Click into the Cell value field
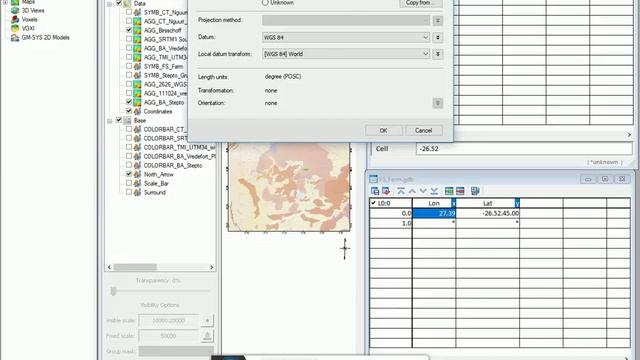Screen dimensions: 640x360 [524, 149]
